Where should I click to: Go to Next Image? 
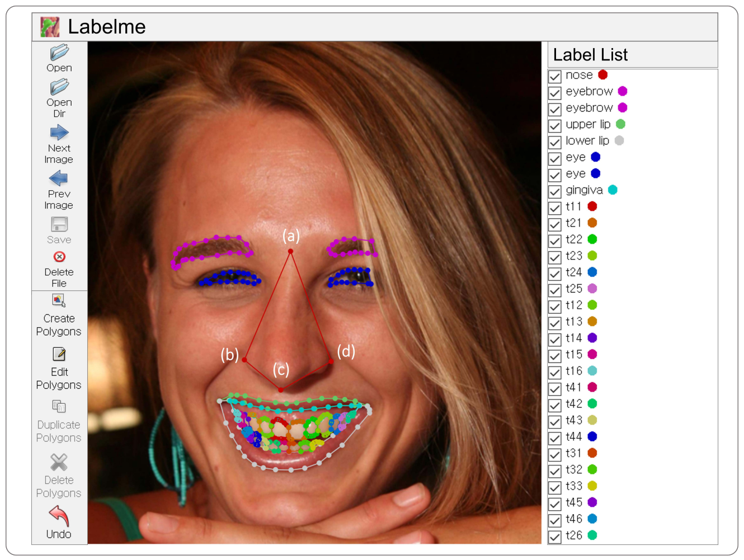[x=59, y=133]
